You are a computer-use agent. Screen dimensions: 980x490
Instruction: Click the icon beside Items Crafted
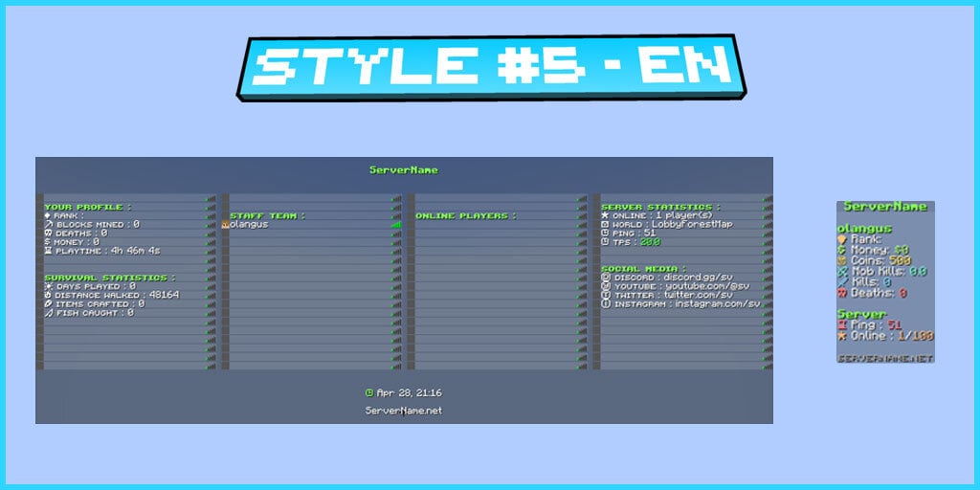pyautogui.click(x=48, y=303)
